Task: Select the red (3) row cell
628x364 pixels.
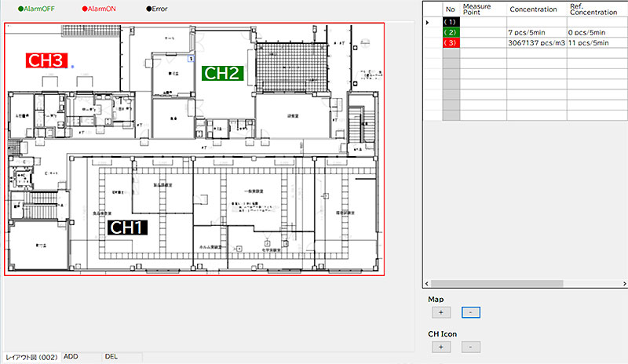Action: (x=451, y=42)
